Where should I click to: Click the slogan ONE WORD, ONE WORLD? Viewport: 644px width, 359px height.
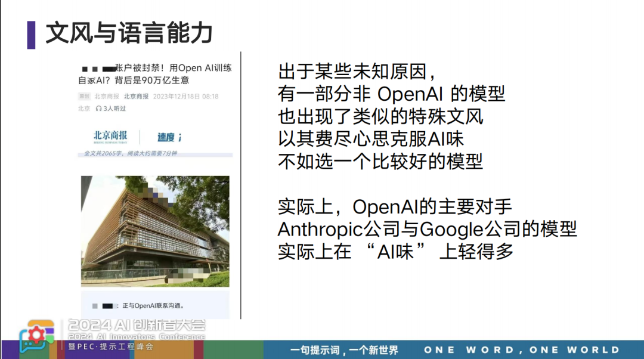(x=522, y=350)
